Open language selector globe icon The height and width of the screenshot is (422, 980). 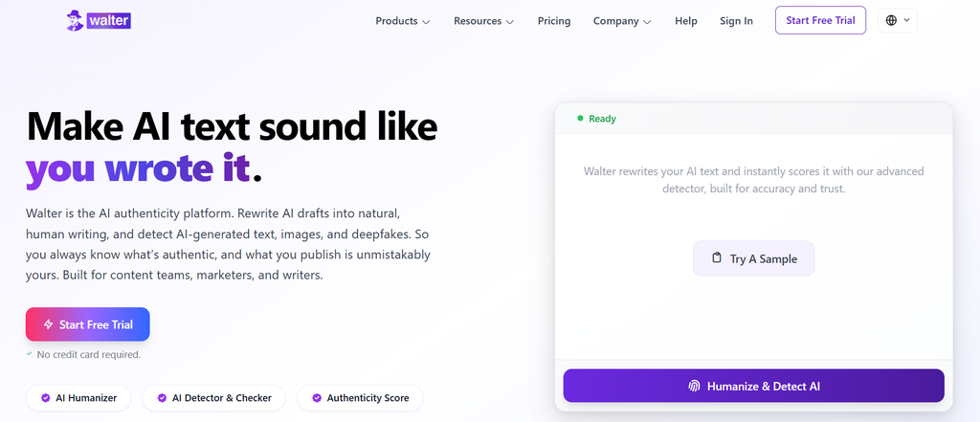pos(891,21)
